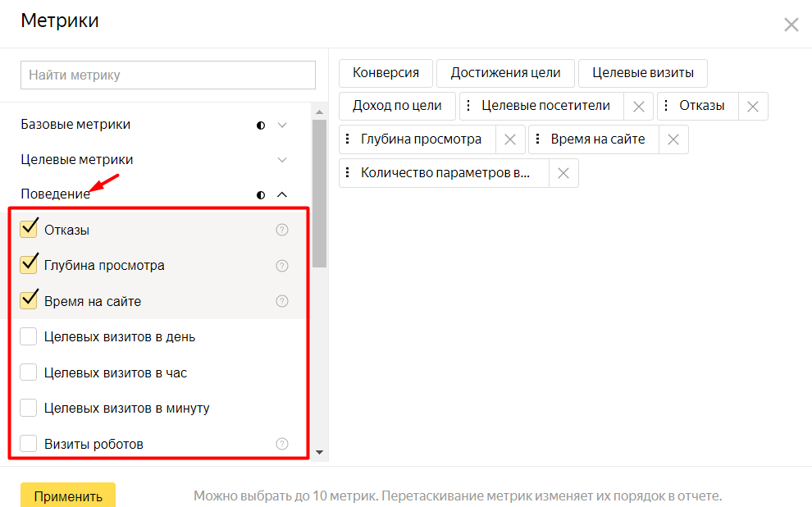Close the Метрики dialog
The image size is (812, 507).
[x=791, y=25]
